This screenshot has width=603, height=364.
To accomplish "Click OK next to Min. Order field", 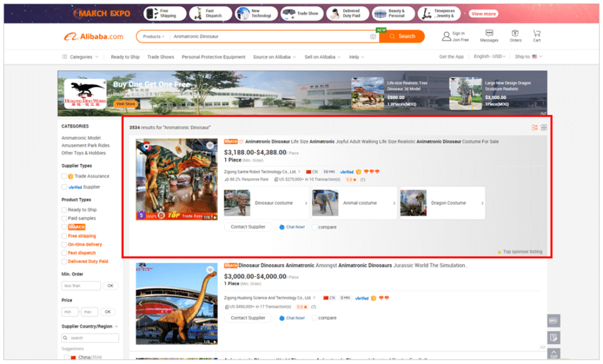I will point(110,286).
